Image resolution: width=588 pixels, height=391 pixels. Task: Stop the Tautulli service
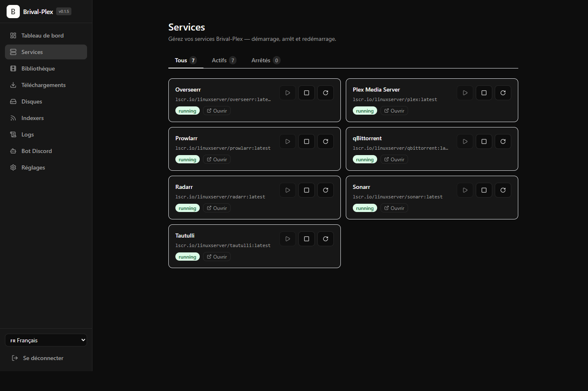[307, 239]
